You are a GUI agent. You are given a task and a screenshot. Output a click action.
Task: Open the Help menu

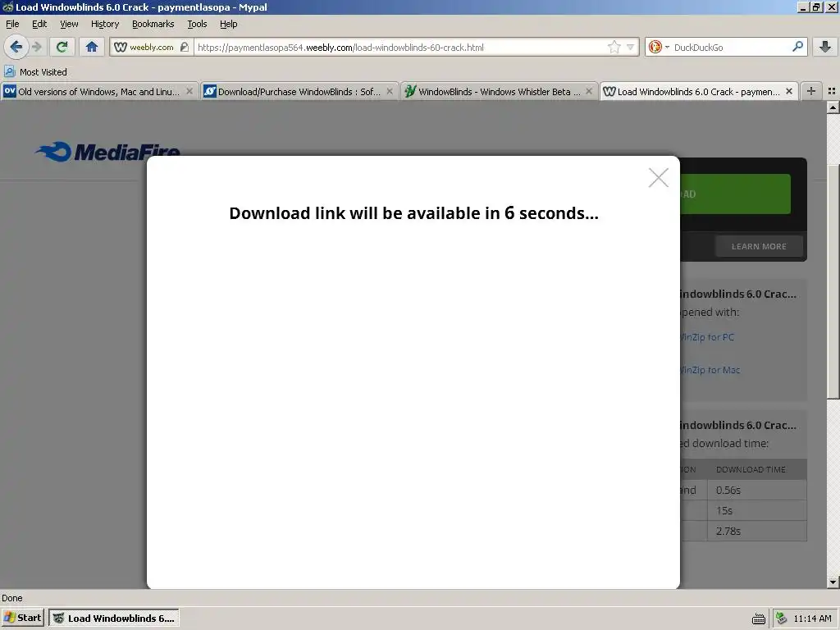(x=228, y=24)
